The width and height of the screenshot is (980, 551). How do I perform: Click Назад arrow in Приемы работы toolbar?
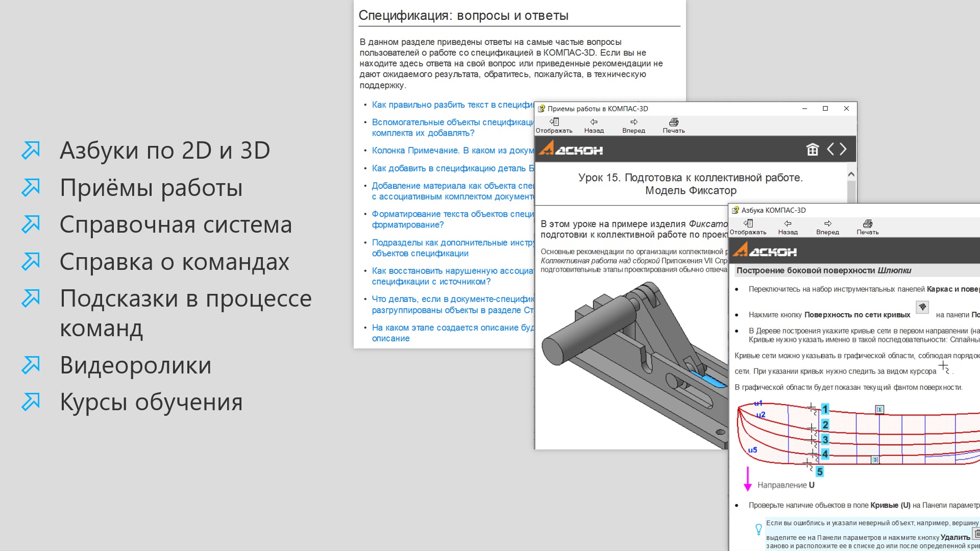click(x=594, y=122)
